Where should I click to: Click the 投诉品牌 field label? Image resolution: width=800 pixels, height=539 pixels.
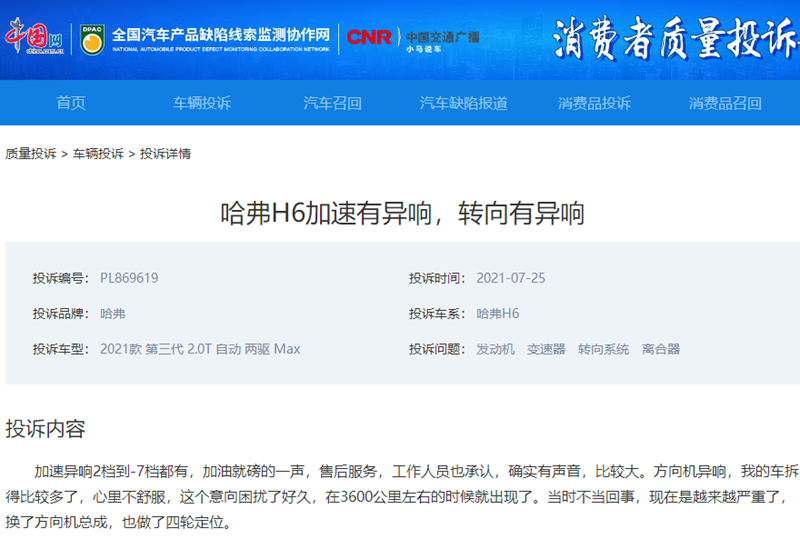[61, 313]
